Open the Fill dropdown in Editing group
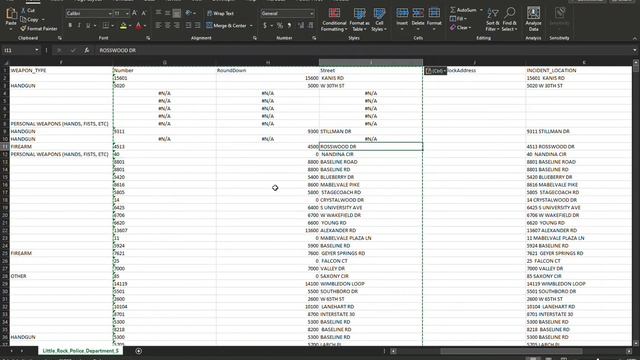 (x=459, y=19)
